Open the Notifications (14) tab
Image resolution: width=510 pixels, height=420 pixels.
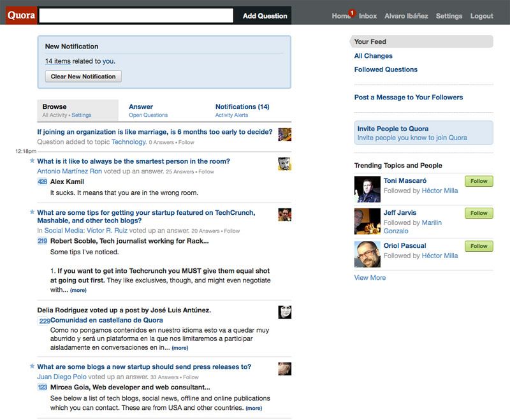point(242,106)
